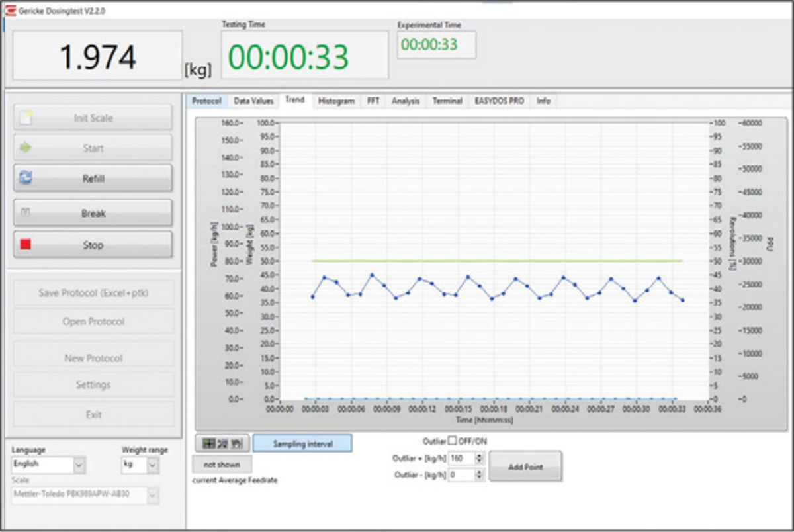Open the Weight range dropdown
Screen dimensions: 794x532
(x=153, y=465)
